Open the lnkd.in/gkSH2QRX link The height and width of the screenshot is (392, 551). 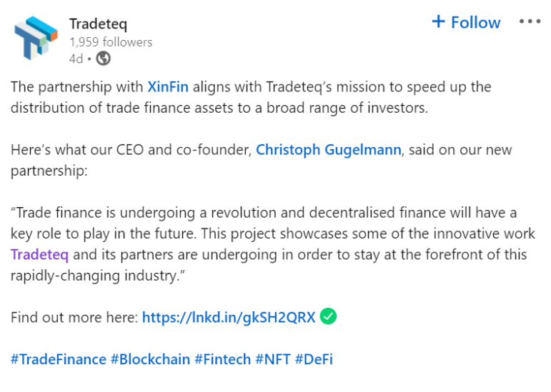pyautogui.click(x=229, y=317)
